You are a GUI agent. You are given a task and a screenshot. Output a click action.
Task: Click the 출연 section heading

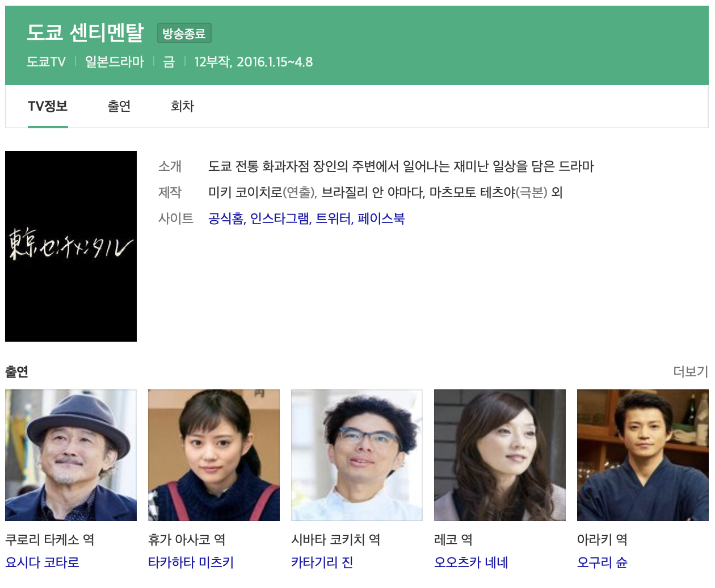click(17, 372)
